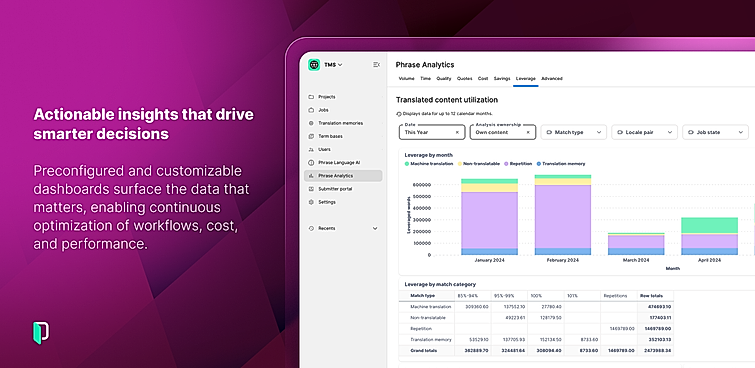Image resolution: width=755 pixels, height=368 pixels.
Task: Open the TMS product switcher dropdown
Action: 333,65
